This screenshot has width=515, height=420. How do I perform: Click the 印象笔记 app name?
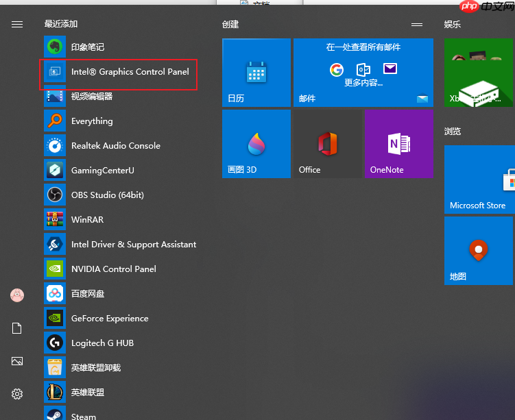88,47
